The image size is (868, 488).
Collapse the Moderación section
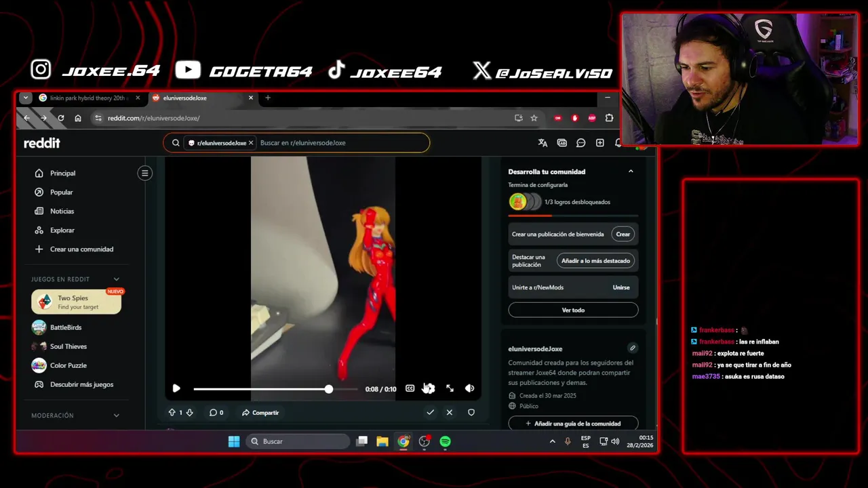116,415
